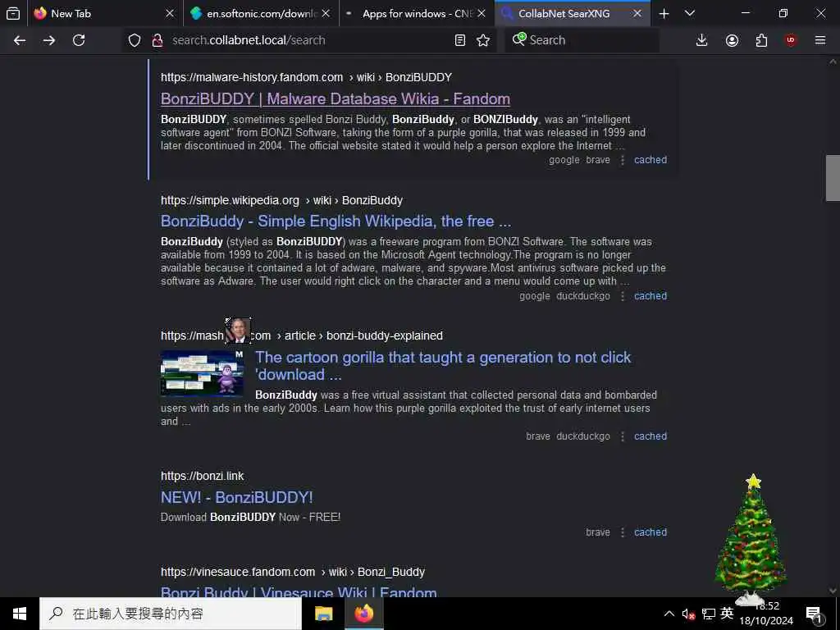Viewport: 840px width, 630px height.
Task: Open the uBlock Origin extension icon
Action: pyautogui.click(x=791, y=40)
